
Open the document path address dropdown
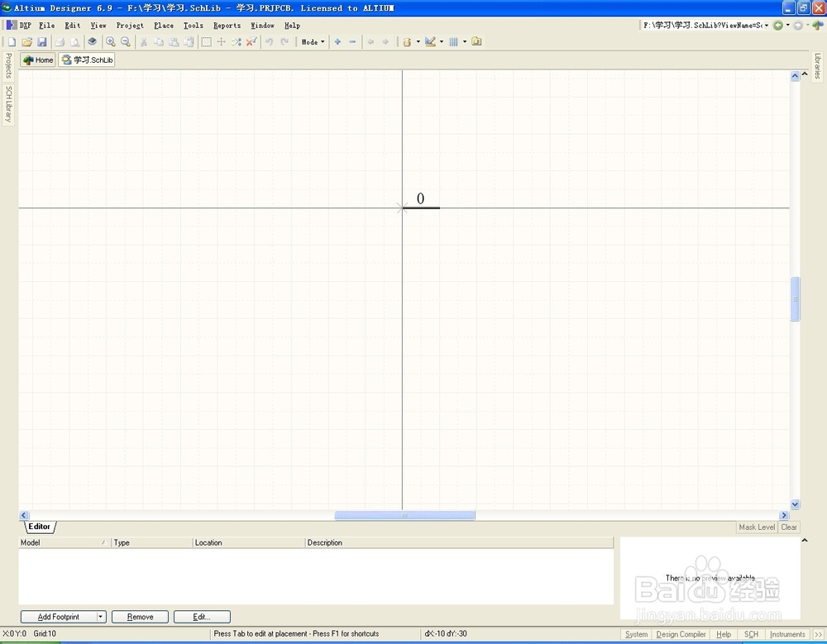point(766,26)
